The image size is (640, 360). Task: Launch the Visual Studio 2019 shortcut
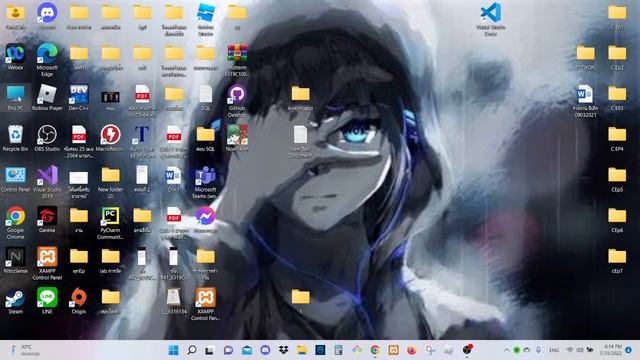(47, 182)
